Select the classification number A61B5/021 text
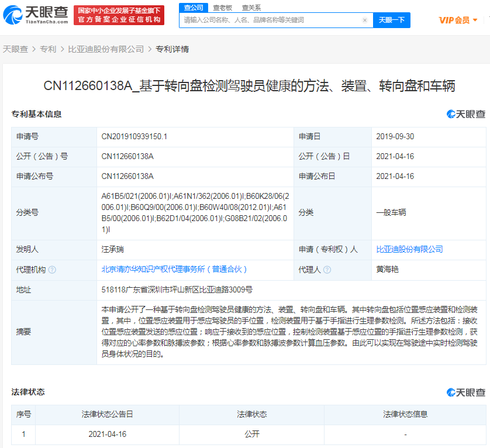Image resolution: width=490 pixels, height=448 pixels. (x=195, y=213)
